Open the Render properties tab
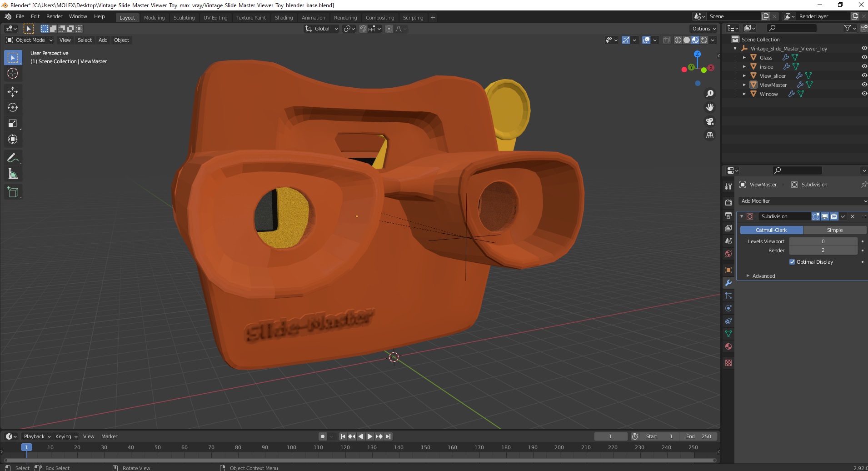This screenshot has width=868, height=471. click(728, 202)
